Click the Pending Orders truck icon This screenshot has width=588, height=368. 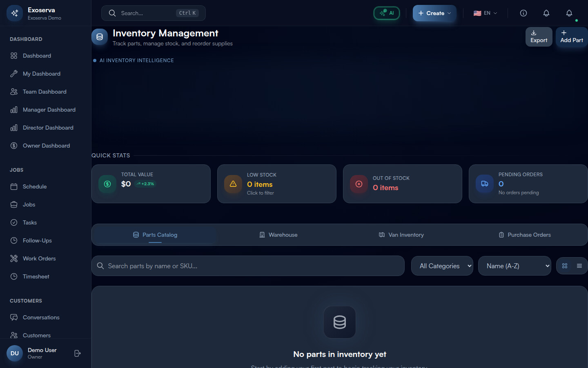(x=485, y=184)
